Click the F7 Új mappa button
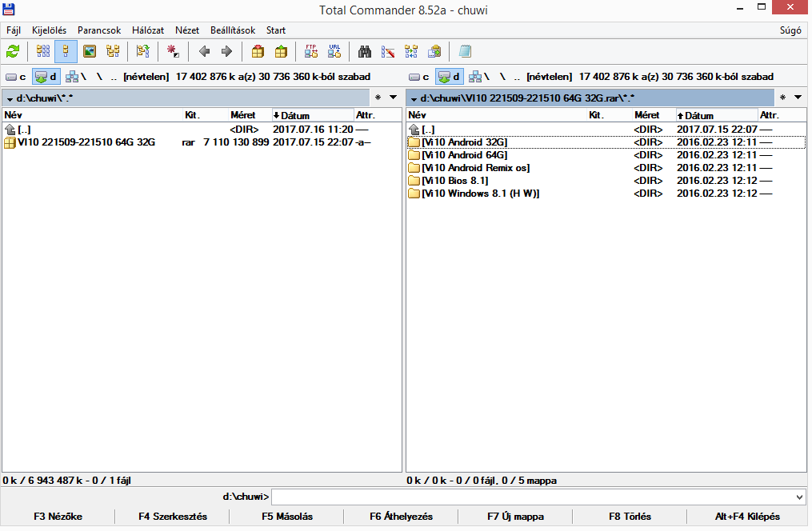 (x=516, y=517)
